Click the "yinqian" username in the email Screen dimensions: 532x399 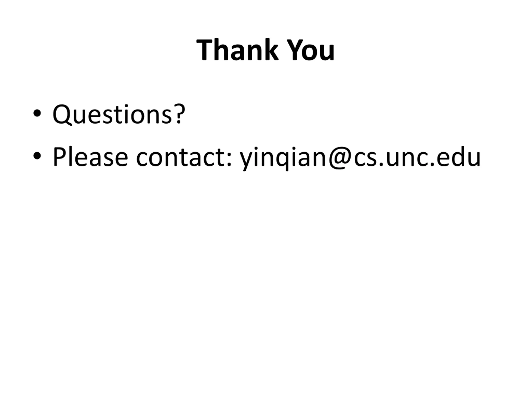click(x=283, y=158)
